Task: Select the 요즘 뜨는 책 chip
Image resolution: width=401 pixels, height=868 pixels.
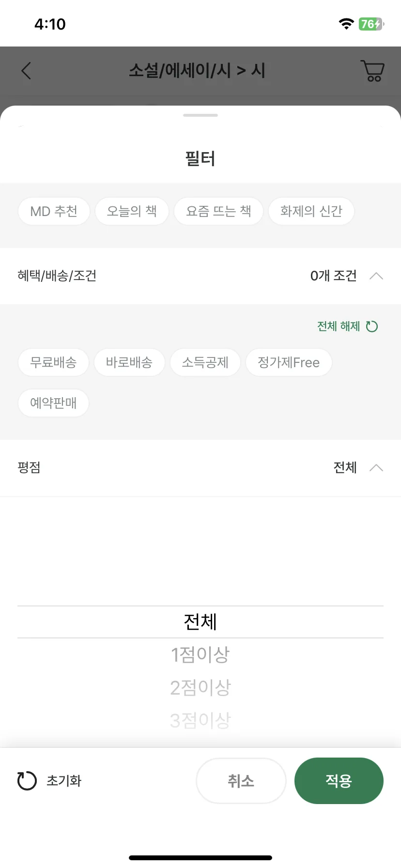Action: tap(218, 211)
